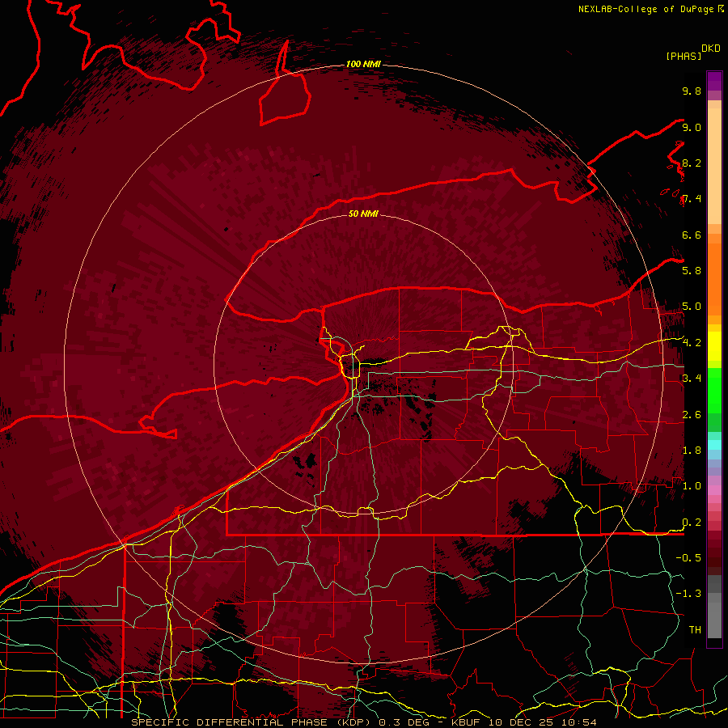728x728 pixels.
Task: Click the 0.2 value on the scale
Action: [x=692, y=522]
